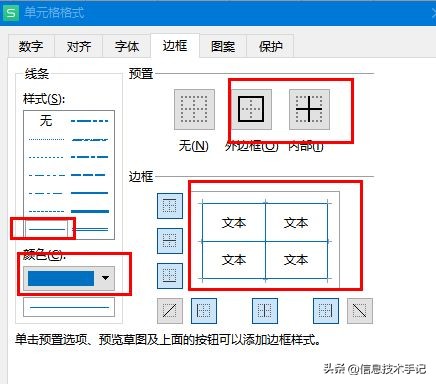The width and height of the screenshot is (436, 384).
Task: Switch to the 数字 tab
Action: (31, 46)
